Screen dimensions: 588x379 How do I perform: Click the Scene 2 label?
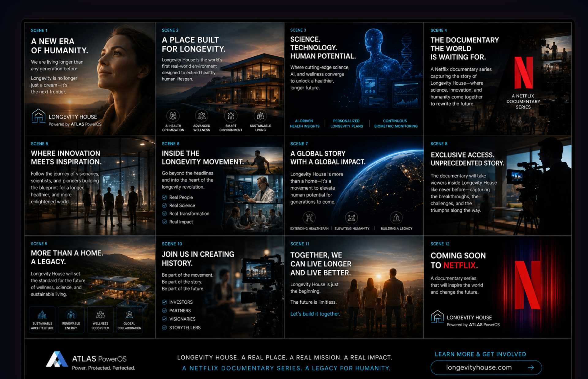click(x=170, y=30)
